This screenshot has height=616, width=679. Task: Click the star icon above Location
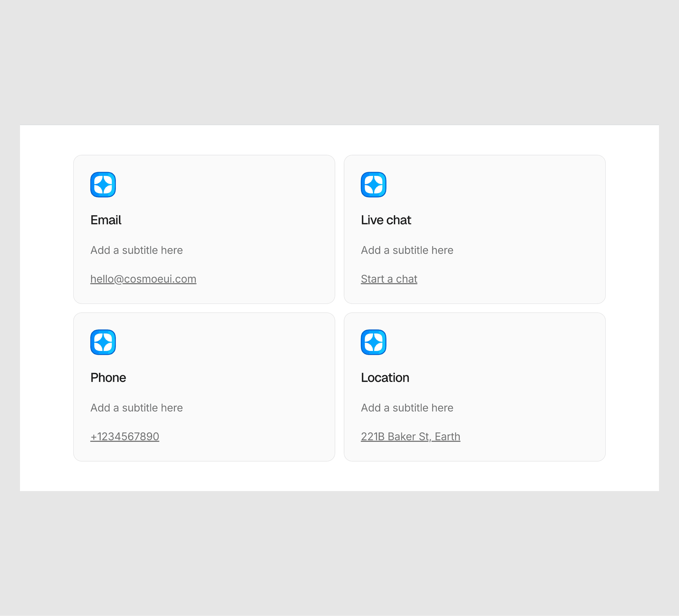coord(373,342)
